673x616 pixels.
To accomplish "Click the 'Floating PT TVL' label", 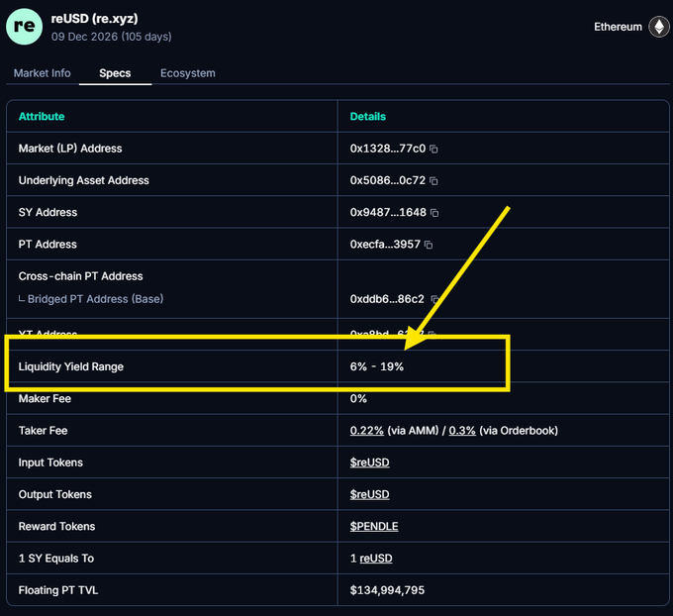I will tap(58, 590).
